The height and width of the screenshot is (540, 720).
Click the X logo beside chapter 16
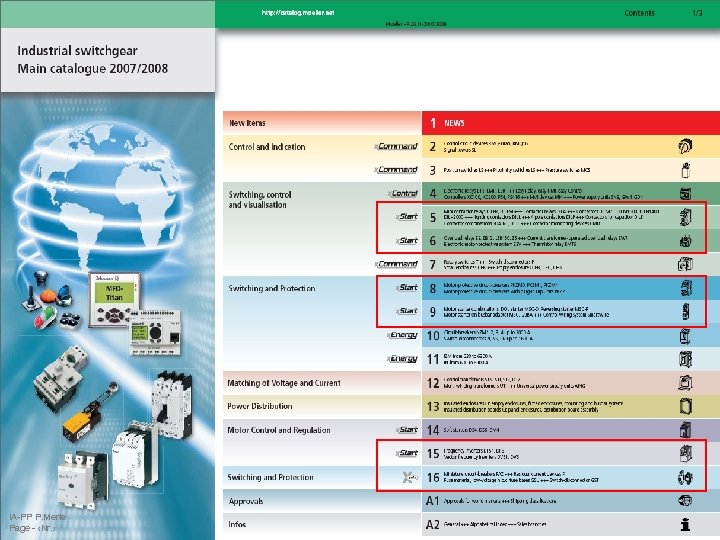pos(409,478)
